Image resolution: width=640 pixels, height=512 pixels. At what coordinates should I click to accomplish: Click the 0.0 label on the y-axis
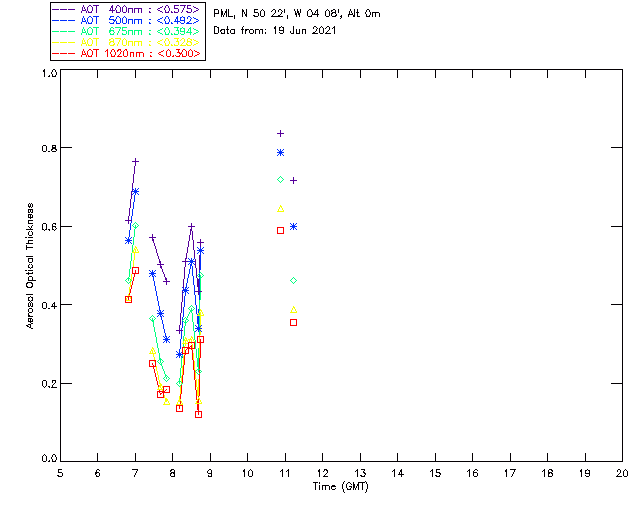click(x=49, y=458)
